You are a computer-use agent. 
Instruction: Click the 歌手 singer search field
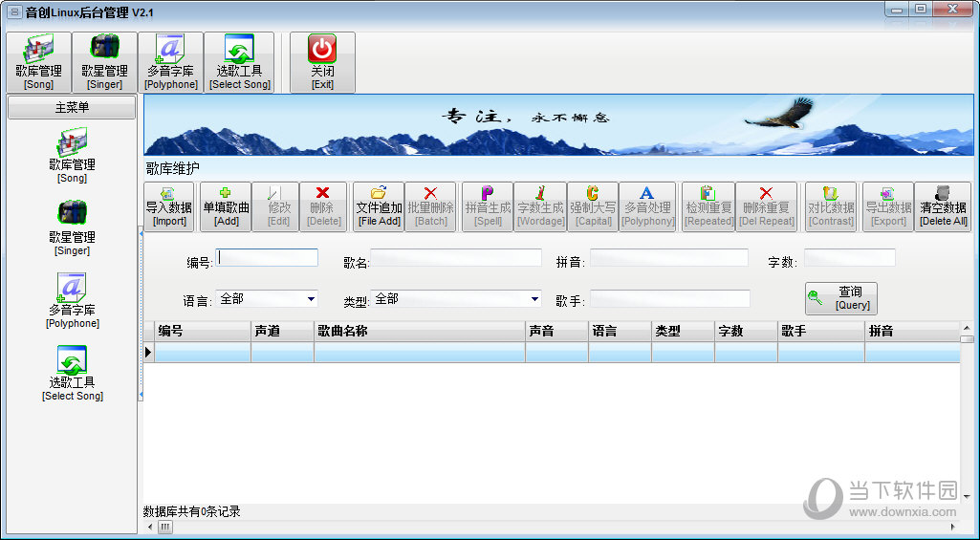coord(670,299)
